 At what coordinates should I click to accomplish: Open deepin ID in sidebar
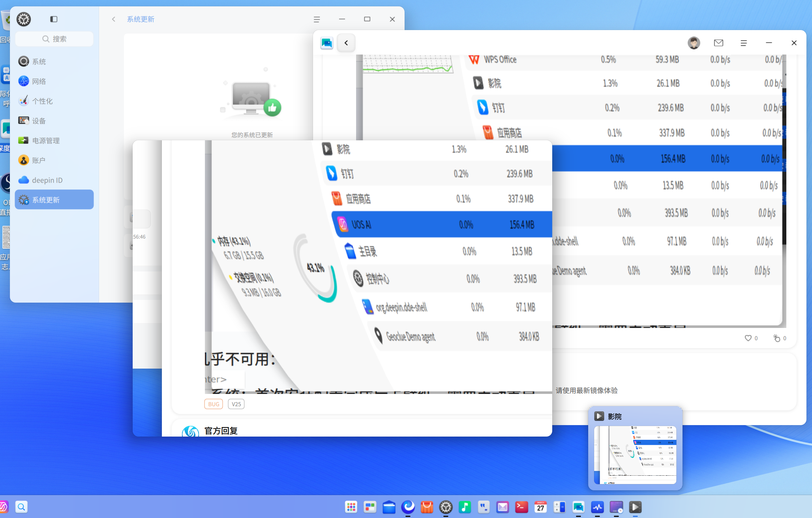click(x=54, y=180)
